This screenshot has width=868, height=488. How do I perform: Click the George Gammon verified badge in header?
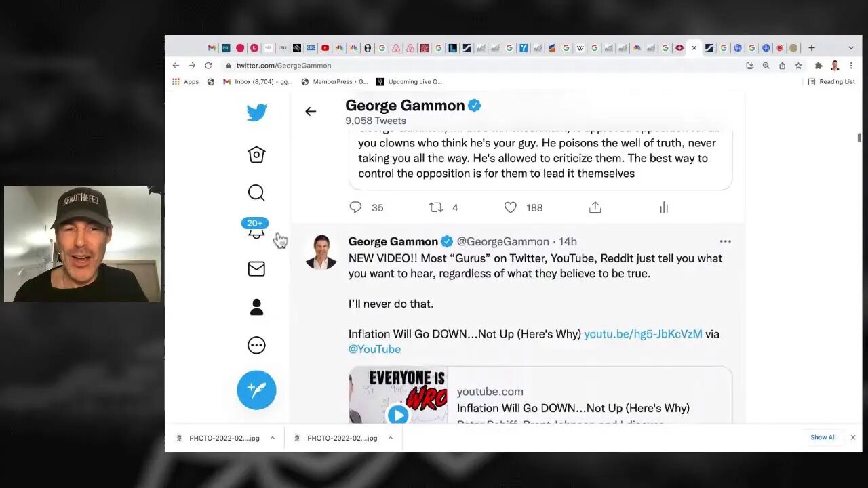pyautogui.click(x=475, y=106)
